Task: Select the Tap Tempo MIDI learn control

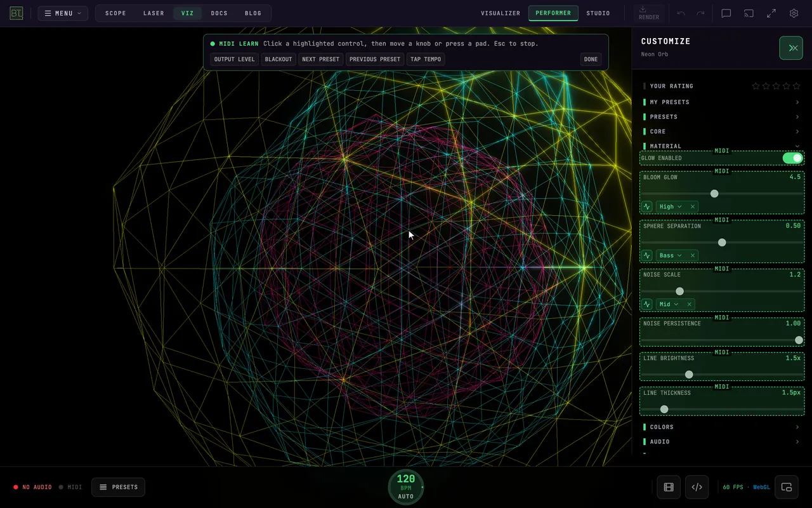Action: pyautogui.click(x=426, y=59)
